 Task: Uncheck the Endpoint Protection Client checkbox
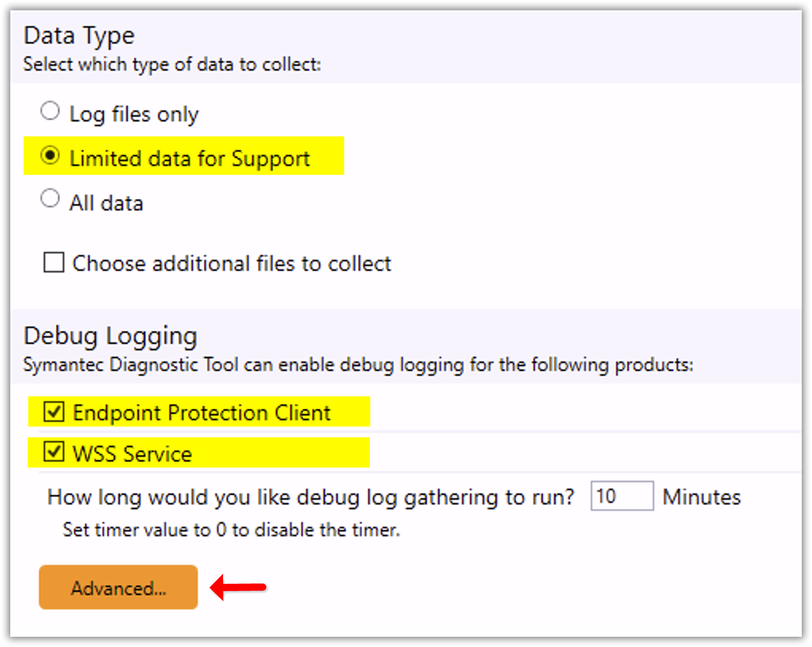tap(54, 411)
